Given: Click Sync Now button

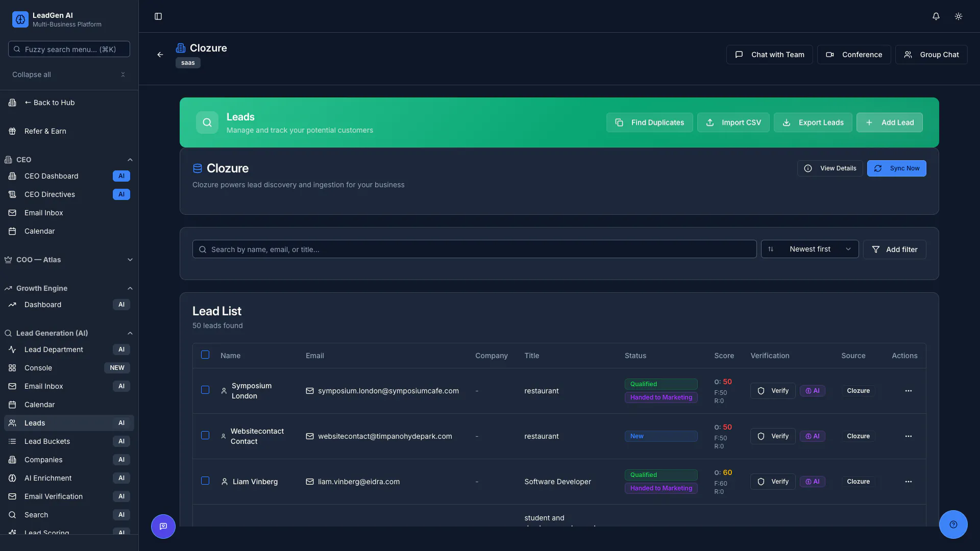Looking at the screenshot, I should [x=897, y=168].
